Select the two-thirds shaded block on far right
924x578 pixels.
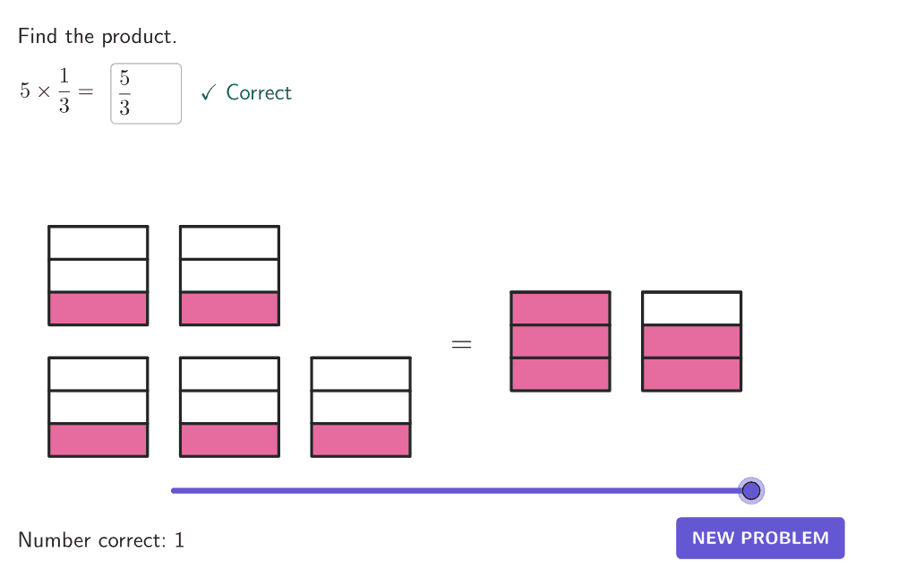click(x=691, y=341)
